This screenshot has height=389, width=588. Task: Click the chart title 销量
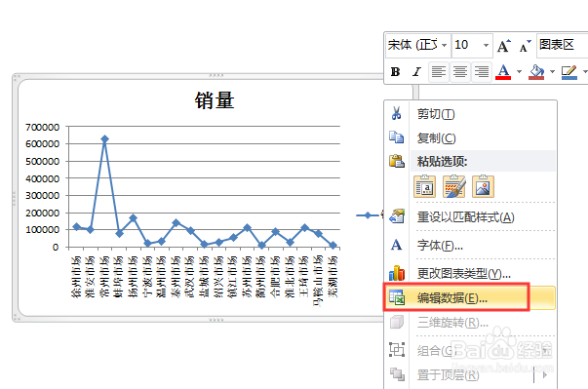tap(215, 100)
